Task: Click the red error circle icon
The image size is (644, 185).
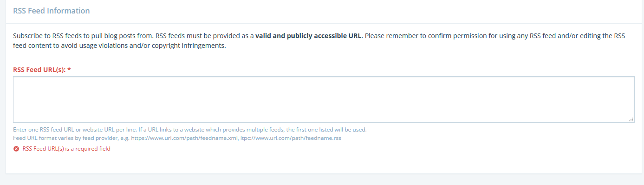Action: point(16,149)
